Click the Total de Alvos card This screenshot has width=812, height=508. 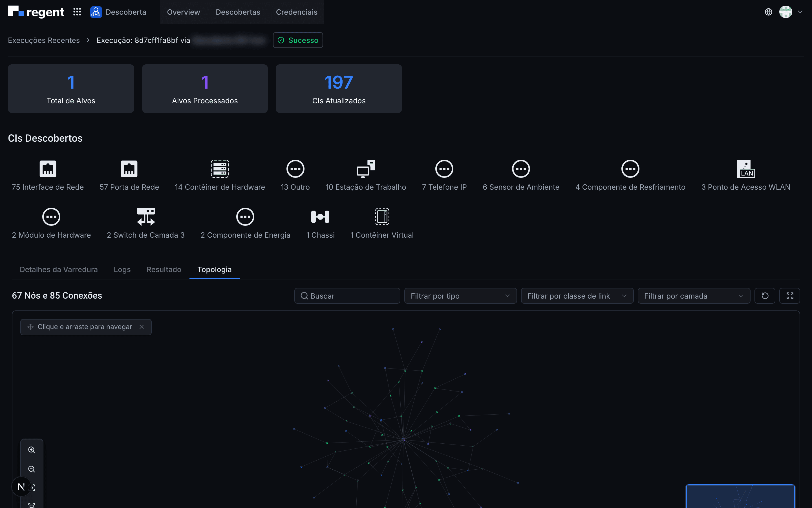[71, 89]
